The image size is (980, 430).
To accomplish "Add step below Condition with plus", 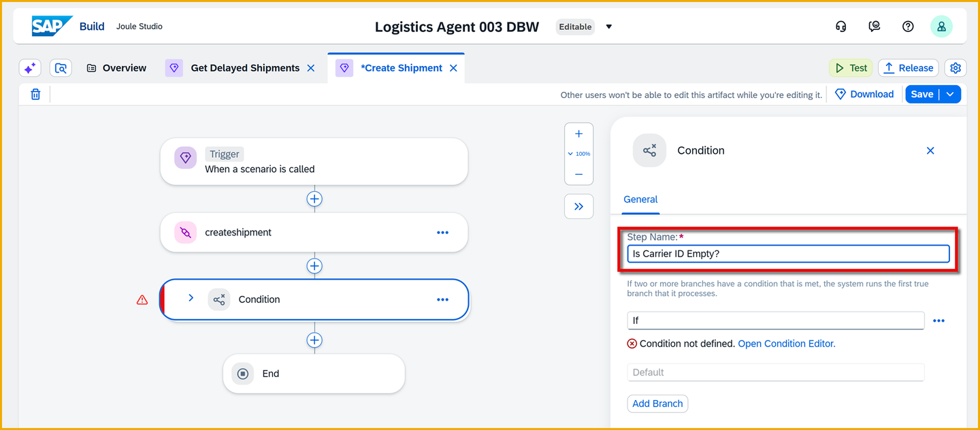I will (x=314, y=340).
